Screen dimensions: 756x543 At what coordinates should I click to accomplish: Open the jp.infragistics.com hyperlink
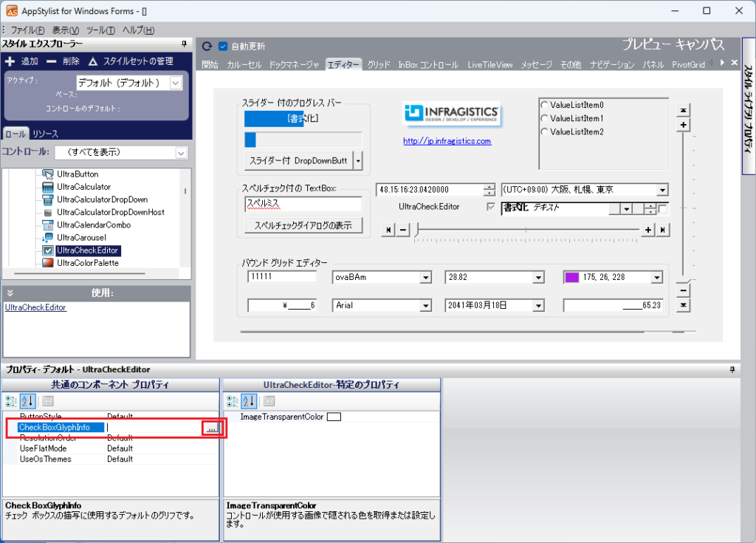coord(447,141)
